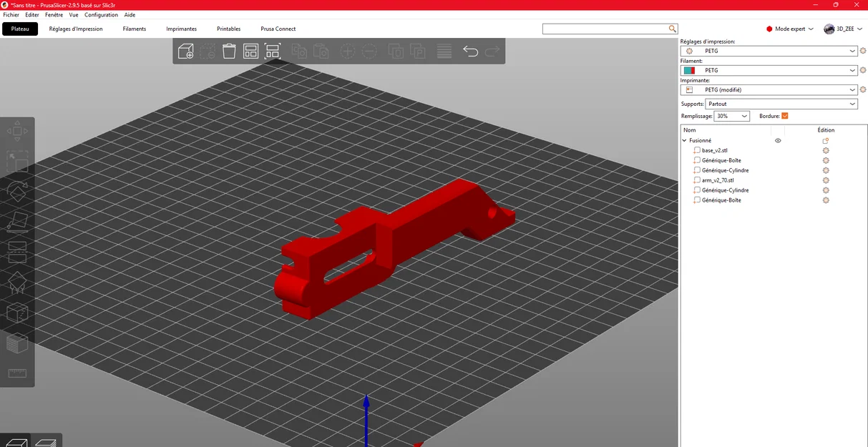Open the Printables tab
868x447 pixels.
pyautogui.click(x=229, y=29)
